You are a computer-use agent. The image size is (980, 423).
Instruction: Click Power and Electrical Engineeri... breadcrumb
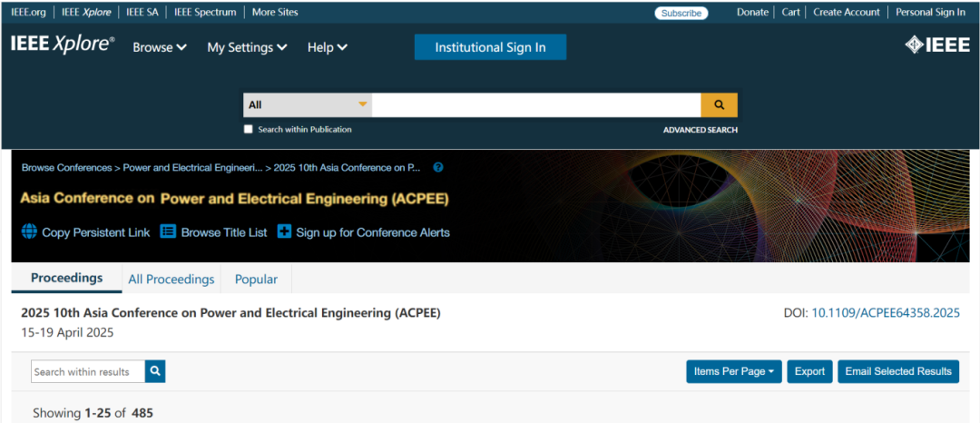[193, 167]
